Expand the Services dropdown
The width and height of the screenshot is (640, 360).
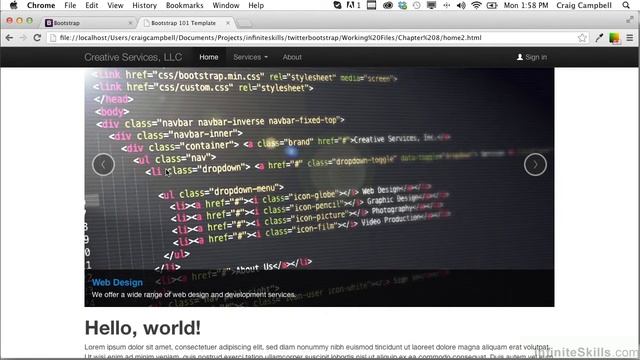tap(250, 57)
